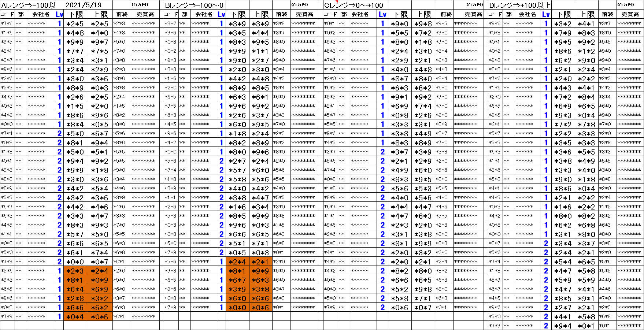Click code *0*2 in the C range コード column
This screenshot has height=330, width=644.
coord(330,33)
